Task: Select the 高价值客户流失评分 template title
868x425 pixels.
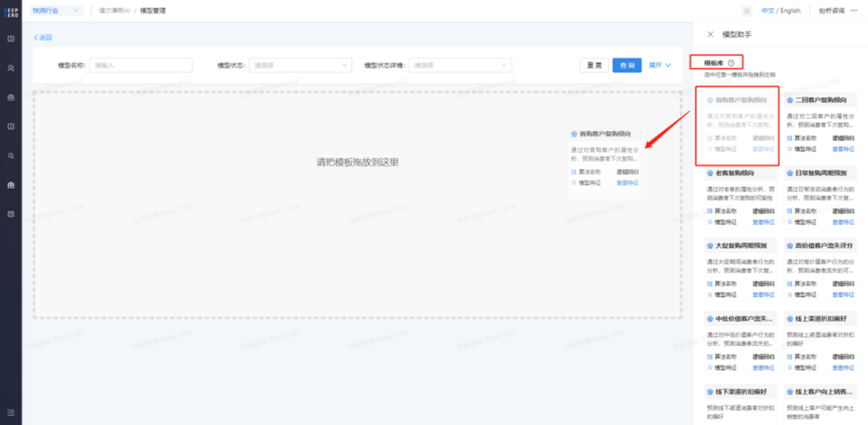Action: (825, 246)
